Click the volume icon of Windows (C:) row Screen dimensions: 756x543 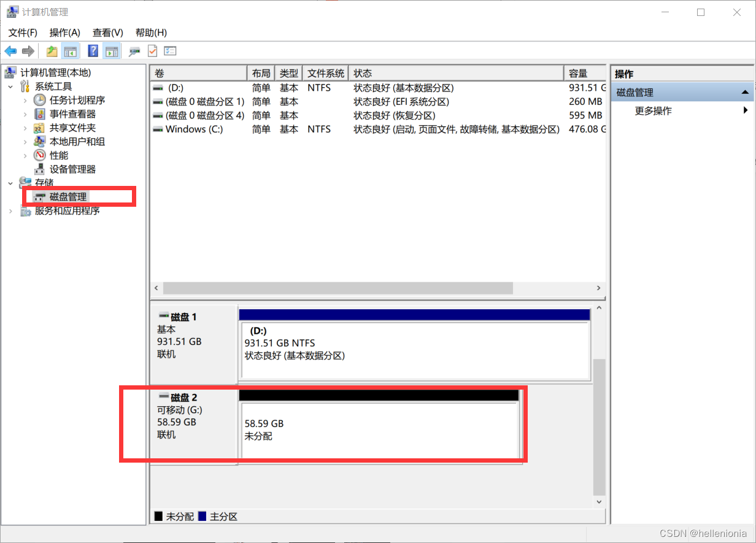(x=158, y=129)
